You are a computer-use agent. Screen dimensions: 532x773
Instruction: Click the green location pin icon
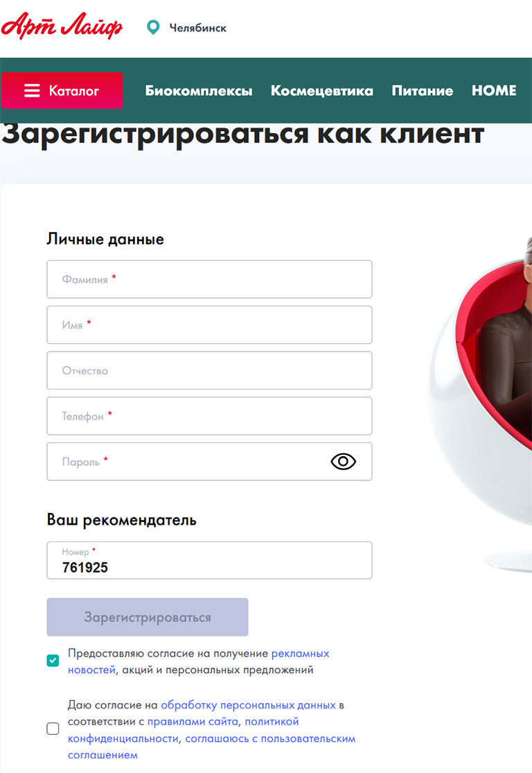153,27
